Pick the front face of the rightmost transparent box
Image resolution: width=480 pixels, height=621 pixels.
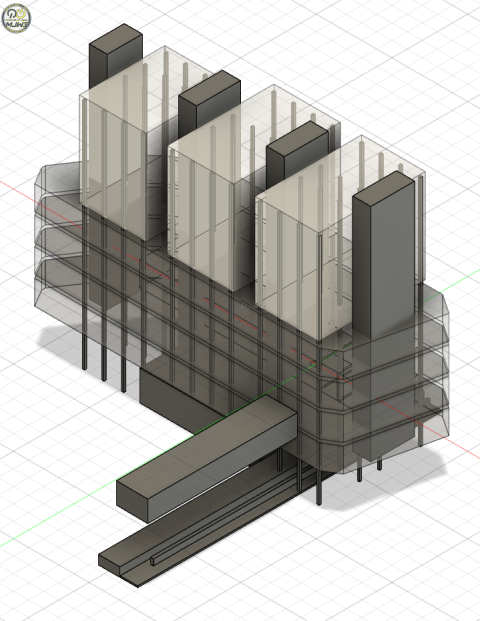(x=288, y=265)
